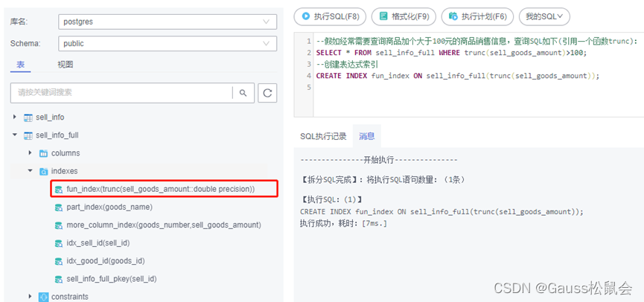
Task: Select the constraints tree label
Action: pyautogui.click(x=70, y=297)
